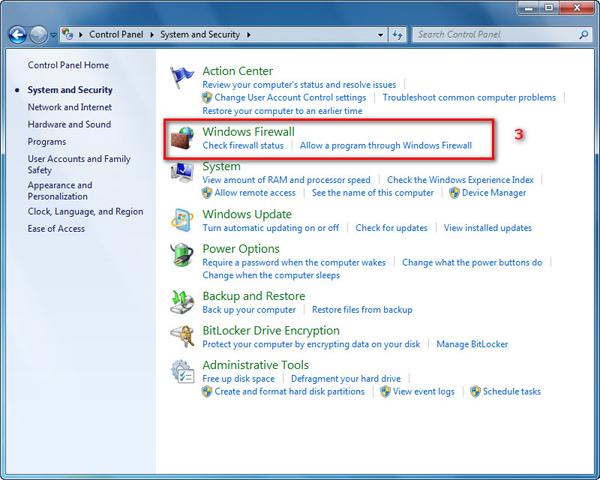This screenshot has height=480, width=600.
Task: Click the Windows Firewall brick wall icon
Action: tap(182, 138)
